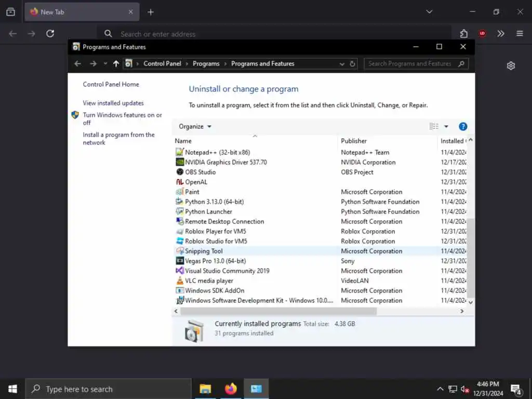Click the Visual Studio Community 2019 icon

[179, 271]
